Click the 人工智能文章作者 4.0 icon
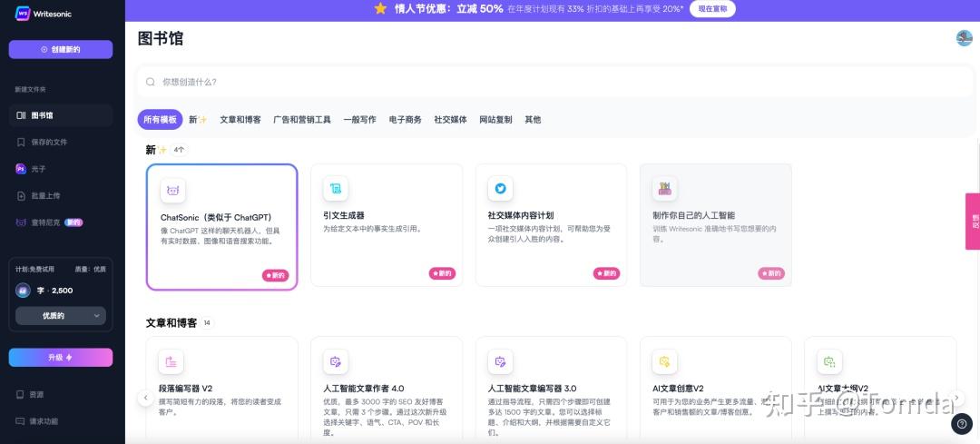The width and height of the screenshot is (980, 444). [x=336, y=361]
